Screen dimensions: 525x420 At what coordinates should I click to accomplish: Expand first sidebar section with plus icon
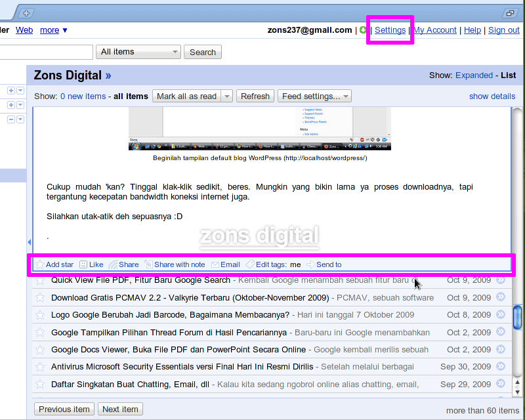11,91
